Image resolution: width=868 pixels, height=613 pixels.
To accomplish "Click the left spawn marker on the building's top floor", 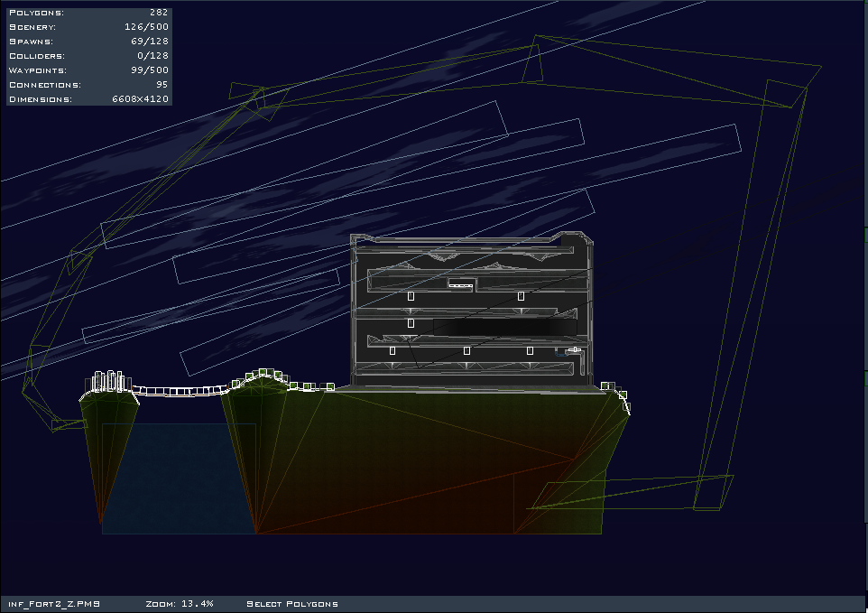I will point(411,296).
